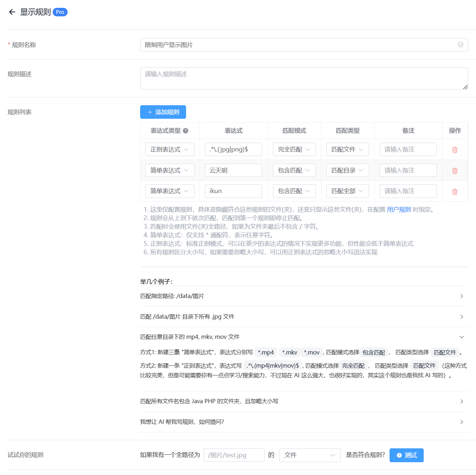Expand 匹配 /data/图片 目录下所有 .jpg 文件 example
This screenshot has width=476, height=475.
tap(304, 316)
